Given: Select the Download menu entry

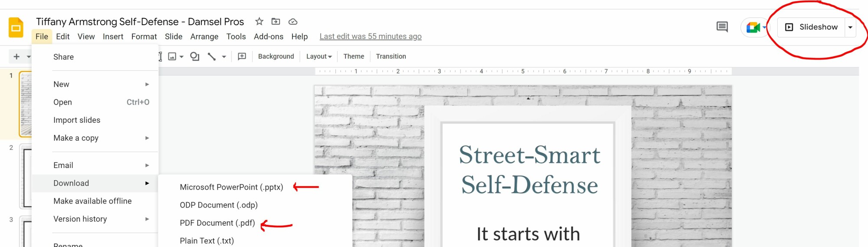Looking at the screenshot, I should pos(95,183).
